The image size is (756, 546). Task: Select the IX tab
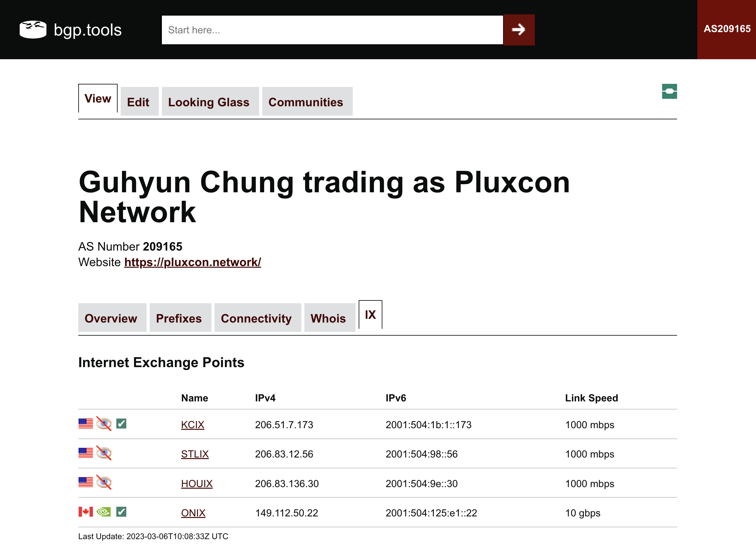point(370,315)
